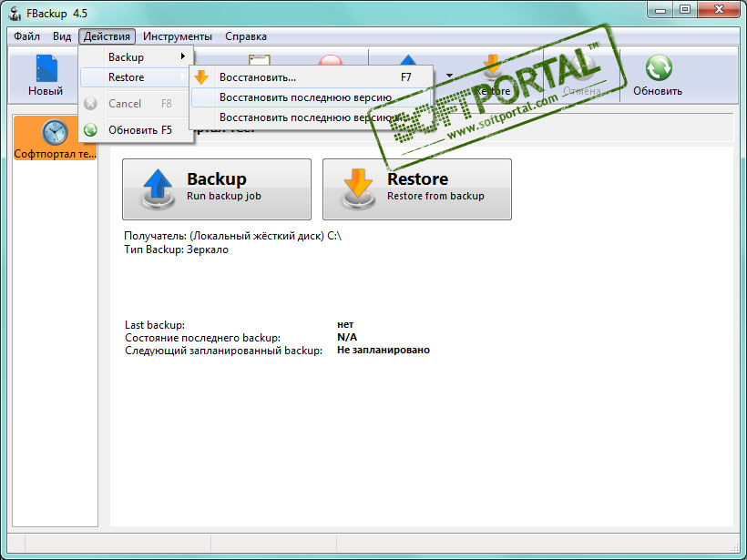Click the Состояние последнего backup: label
Screen dimensions: 747x560
tap(202, 338)
